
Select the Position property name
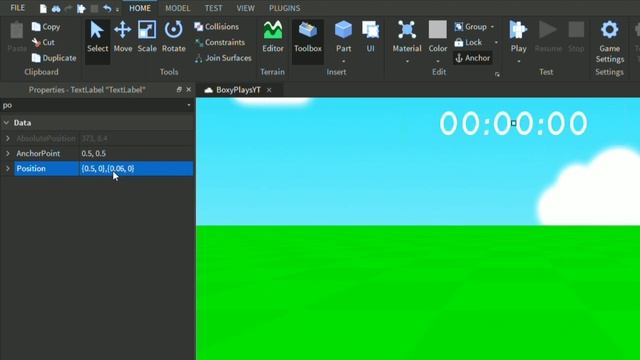(x=31, y=169)
